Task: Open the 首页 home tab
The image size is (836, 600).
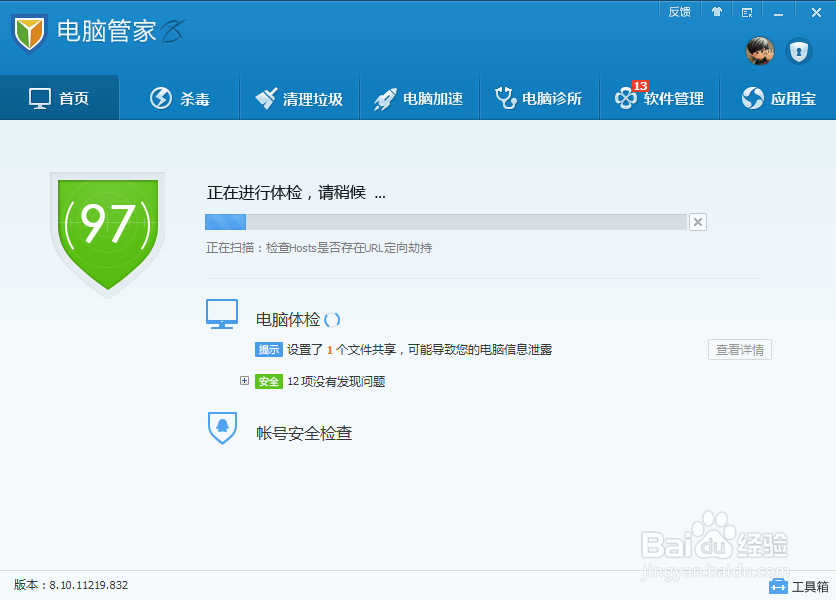Action: 59,98
